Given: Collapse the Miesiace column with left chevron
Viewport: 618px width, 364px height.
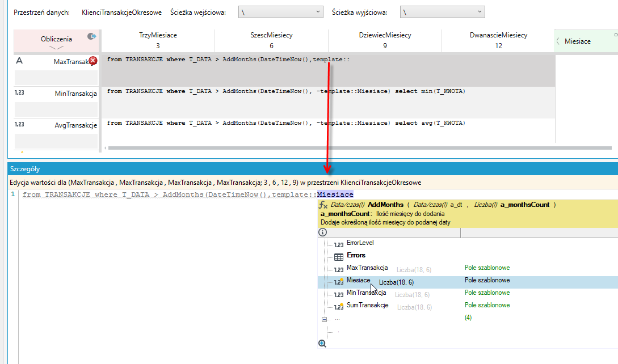Looking at the screenshot, I should click(558, 41).
